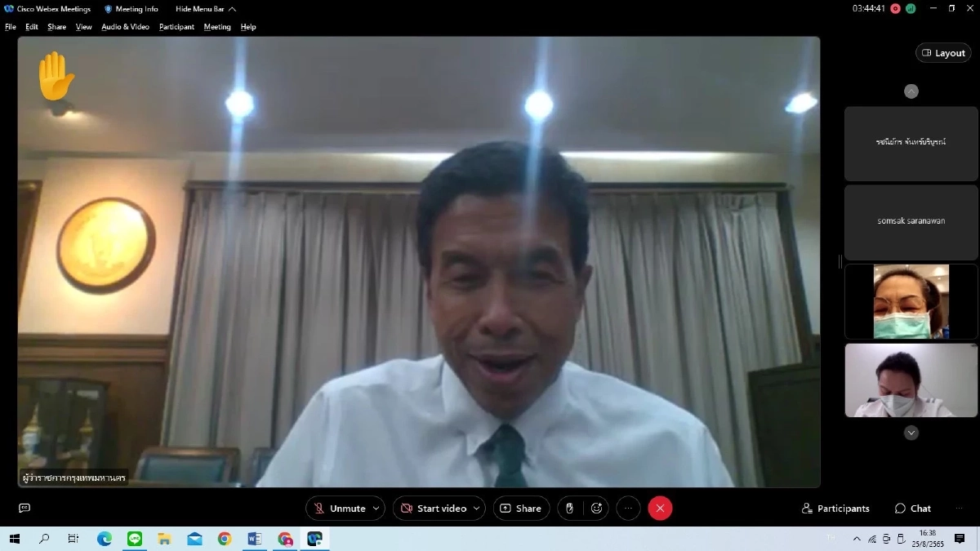Select participant thumbnail with green mask
Image resolution: width=980 pixels, height=551 pixels.
(x=911, y=301)
